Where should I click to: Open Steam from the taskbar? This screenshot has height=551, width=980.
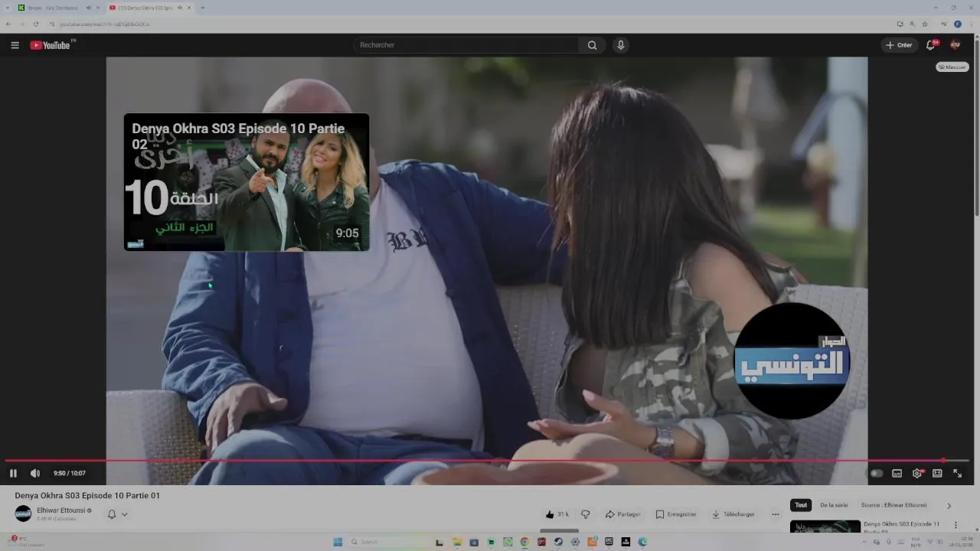[x=558, y=542]
